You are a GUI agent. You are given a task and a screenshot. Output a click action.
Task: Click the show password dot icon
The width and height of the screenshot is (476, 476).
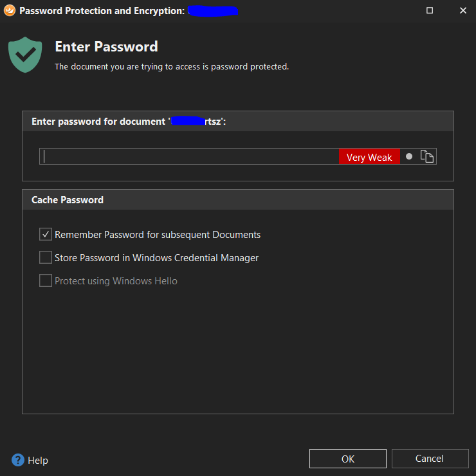409,156
